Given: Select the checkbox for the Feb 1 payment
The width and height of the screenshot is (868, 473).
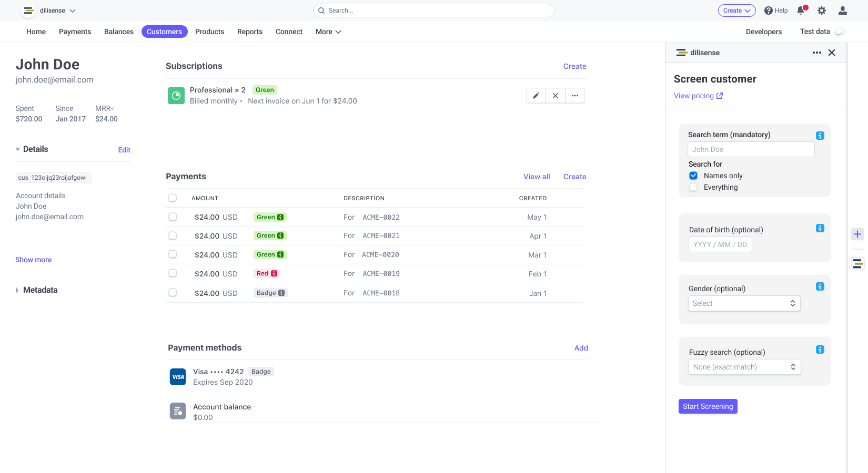Looking at the screenshot, I should (173, 273).
